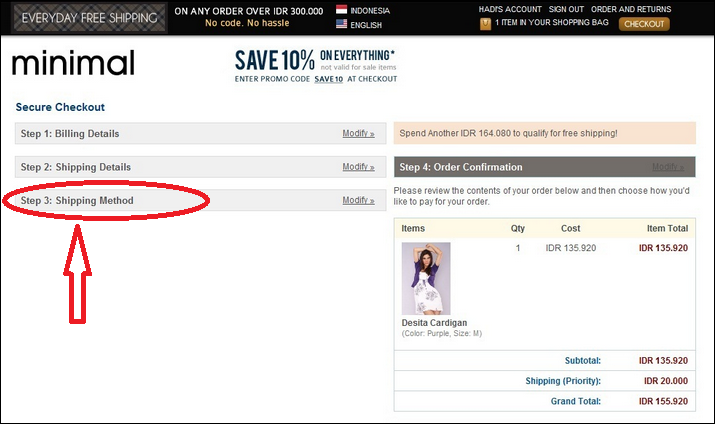Click the Shipping (Priority) label
Image resolution: width=715 pixels, height=424 pixels.
[563, 381]
